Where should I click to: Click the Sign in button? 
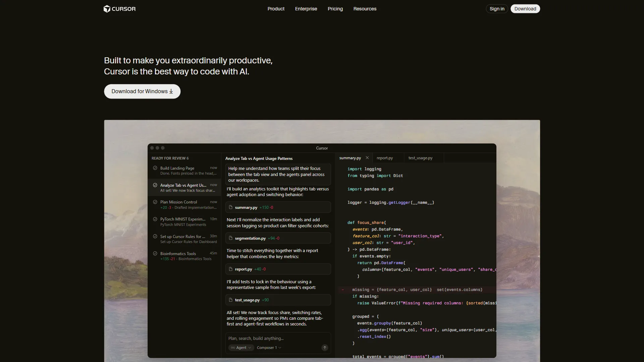497,9
